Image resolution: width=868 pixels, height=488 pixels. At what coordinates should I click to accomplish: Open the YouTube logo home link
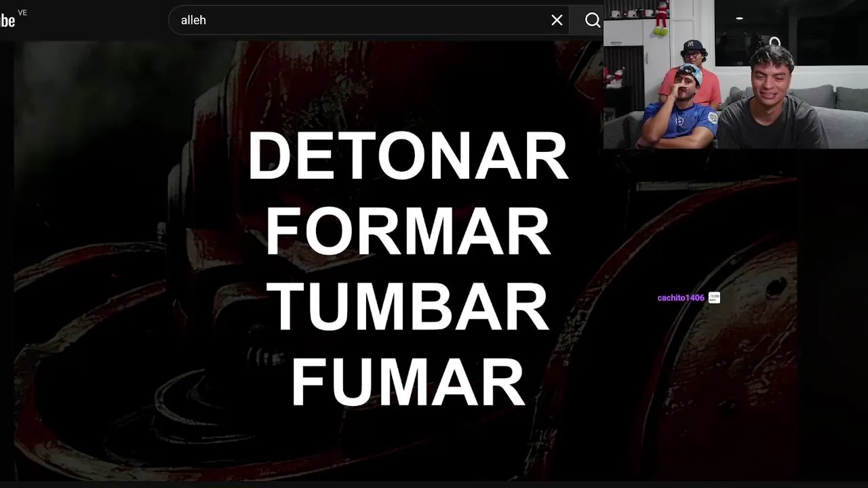click(x=8, y=20)
